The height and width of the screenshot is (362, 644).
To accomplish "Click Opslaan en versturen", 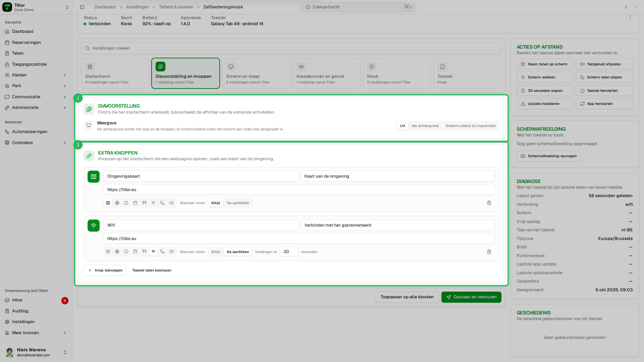I will pyautogui.click(x=471, y=297).
